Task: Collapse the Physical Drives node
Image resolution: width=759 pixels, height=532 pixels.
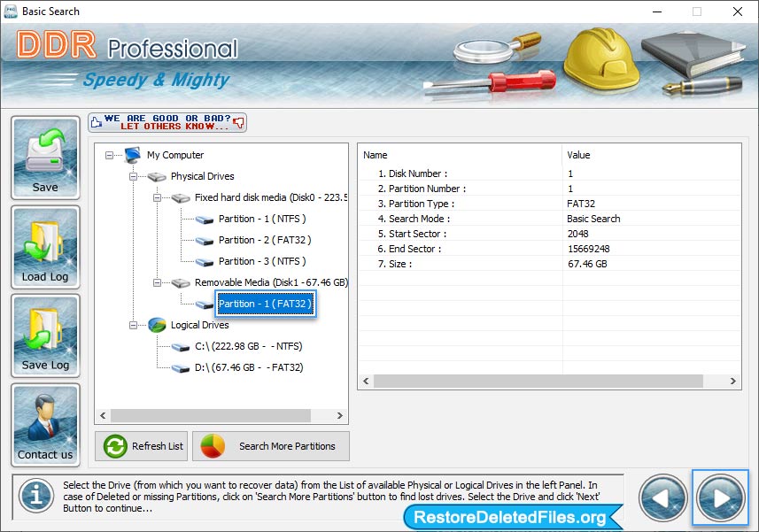Action: [133, 176]
